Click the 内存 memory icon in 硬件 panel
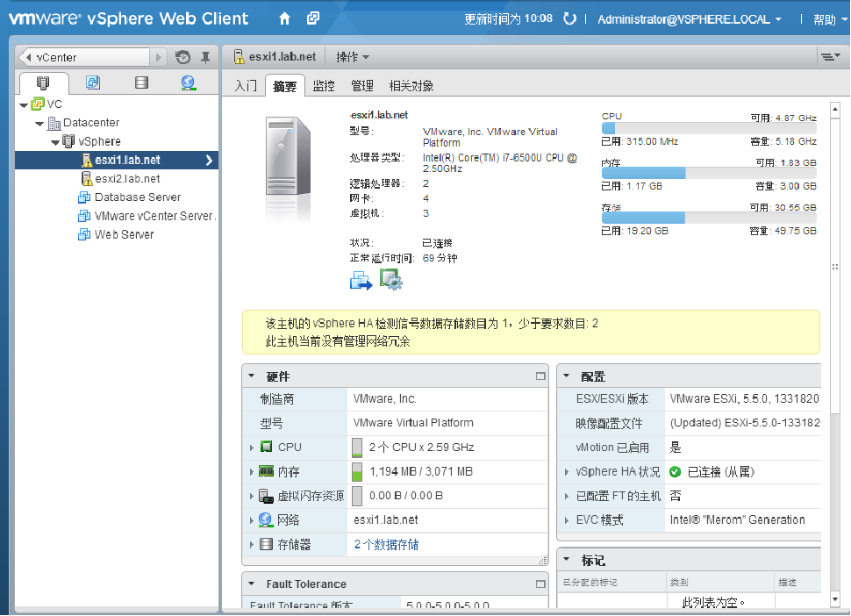This screenshot has width=851, height=616. coord(266,471)
